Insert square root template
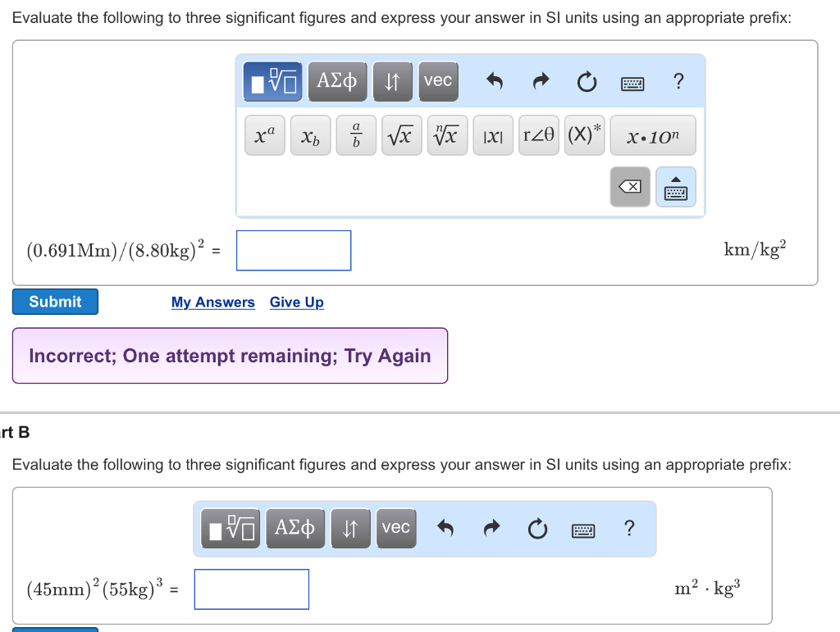 tap(401, 135)
